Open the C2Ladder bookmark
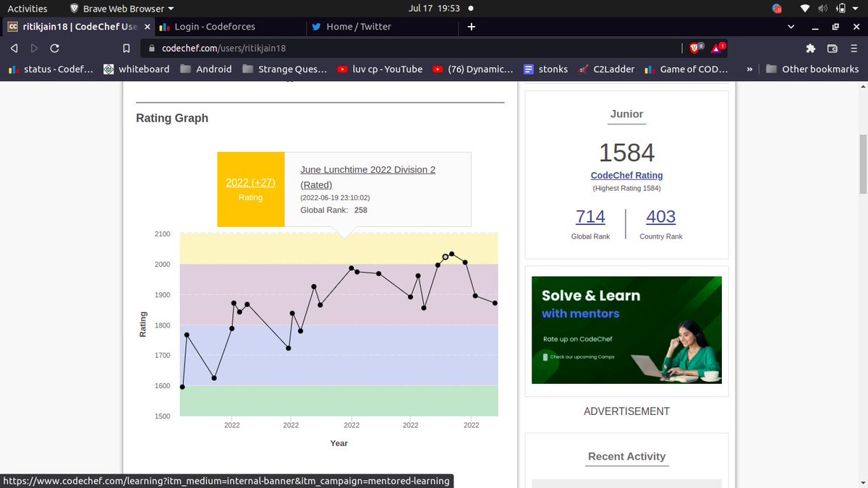 pos(606,69)
